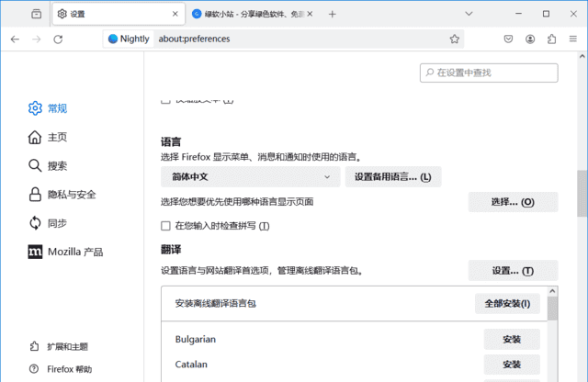Image resolution: width=588 pixels, height=382 pixels.
Task: Select the 常规 settings category
Action: pyautogui.click(x=48, y=108)
